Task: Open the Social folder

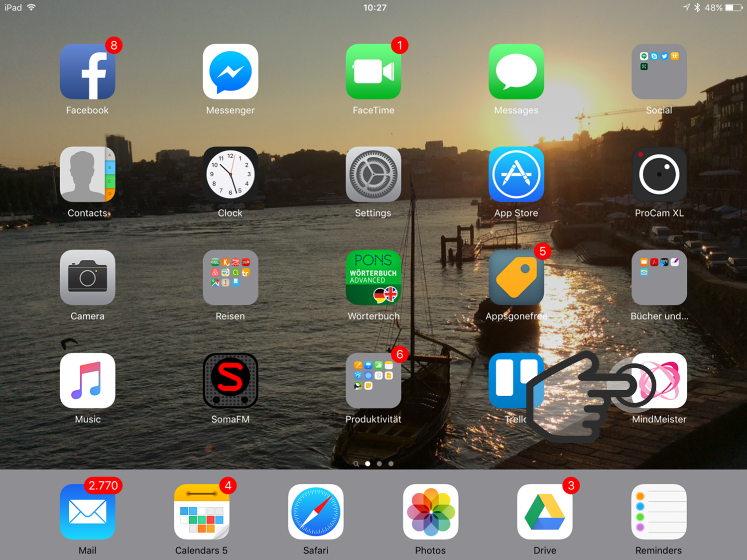Action: [x=659, y=72]
